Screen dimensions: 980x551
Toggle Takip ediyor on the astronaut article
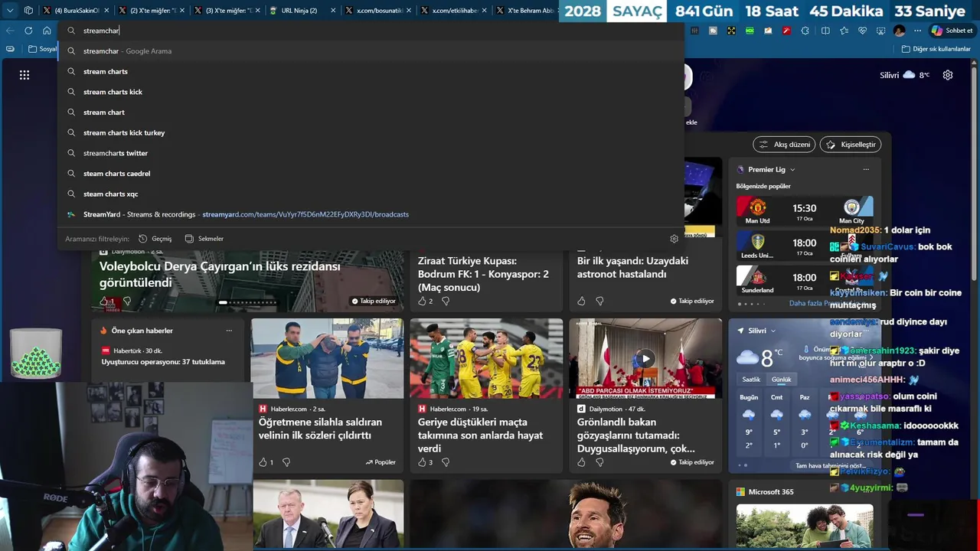pos(692,302)
